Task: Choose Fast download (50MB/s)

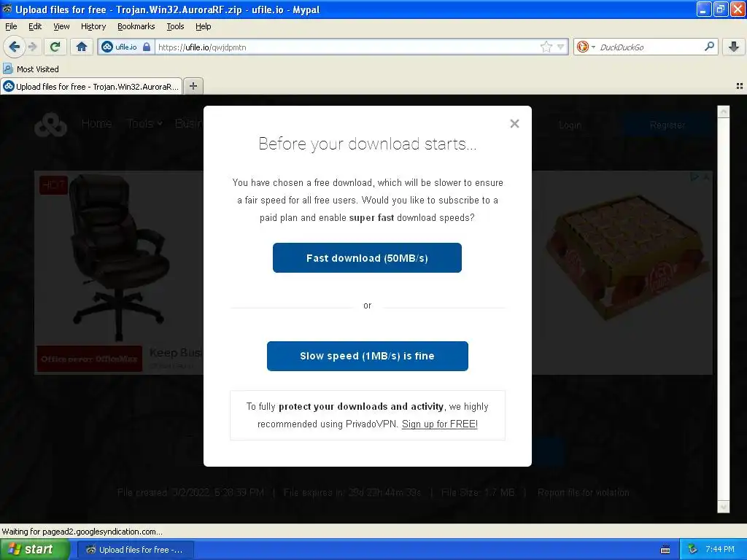Action: 367,257
